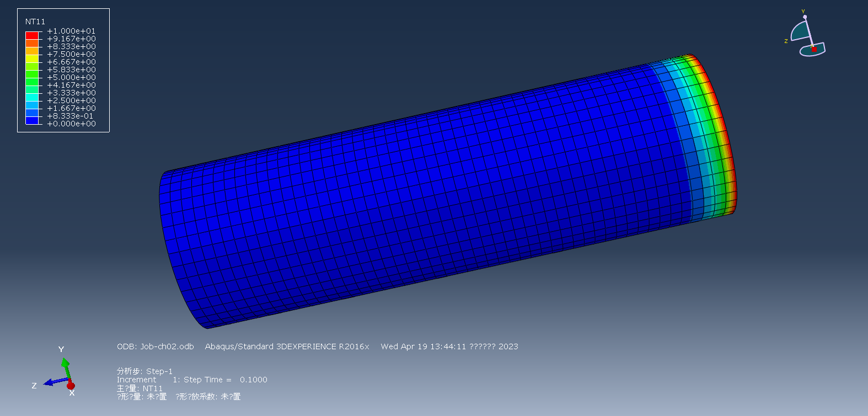Click the red X sphere of the view triad
This screenshot has height=416, width=868.
coord(71,386)
